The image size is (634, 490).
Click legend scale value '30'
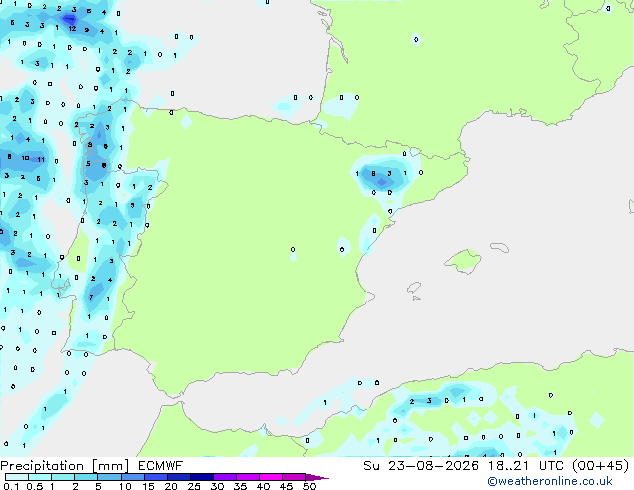tap(217, 486)
